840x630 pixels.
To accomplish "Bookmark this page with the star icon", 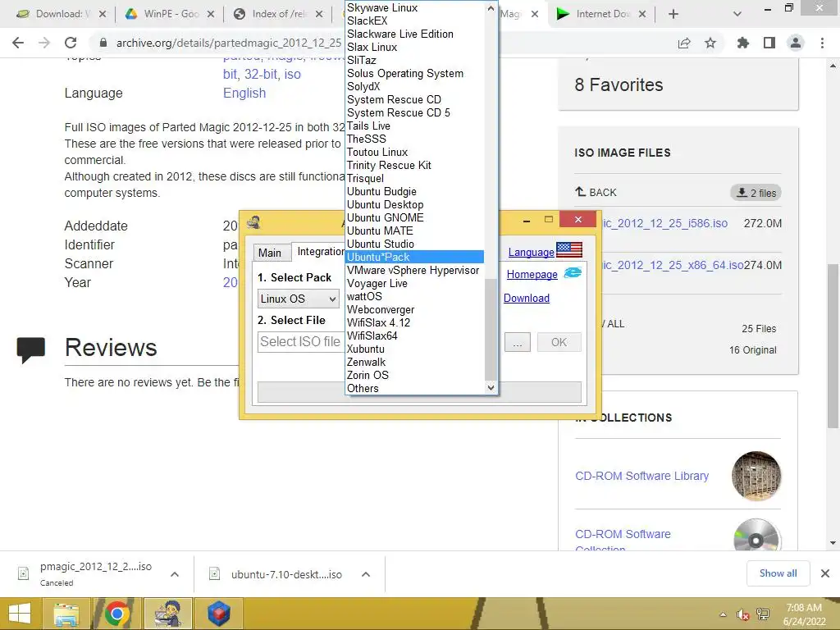I will pyautogui.click(x=710, y=43).
